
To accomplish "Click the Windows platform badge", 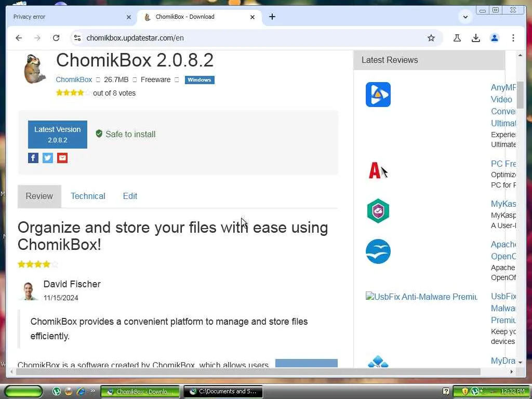I will click(x=199, y=79).
